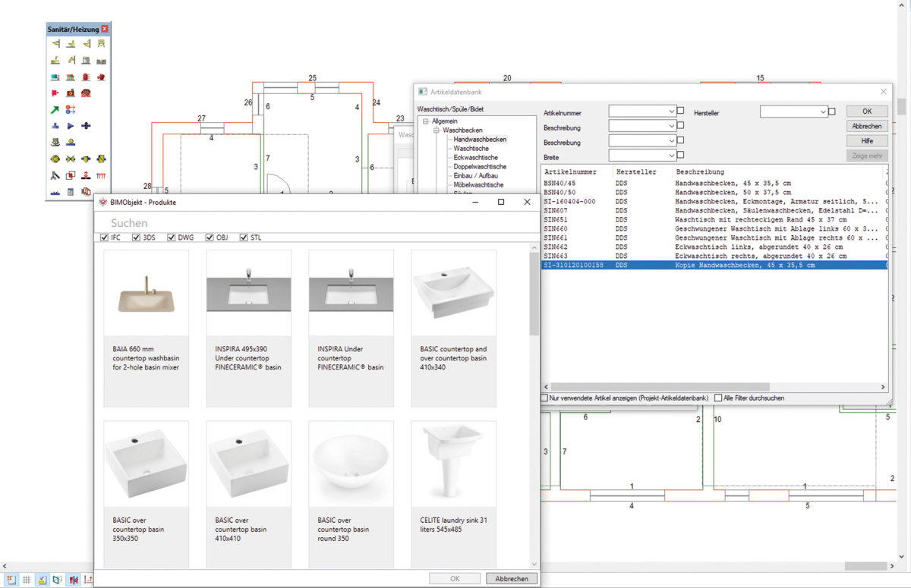
Task: Choose the red hatched underfloor heating icon
Action: pyautogui.click(x=86, y=93)
